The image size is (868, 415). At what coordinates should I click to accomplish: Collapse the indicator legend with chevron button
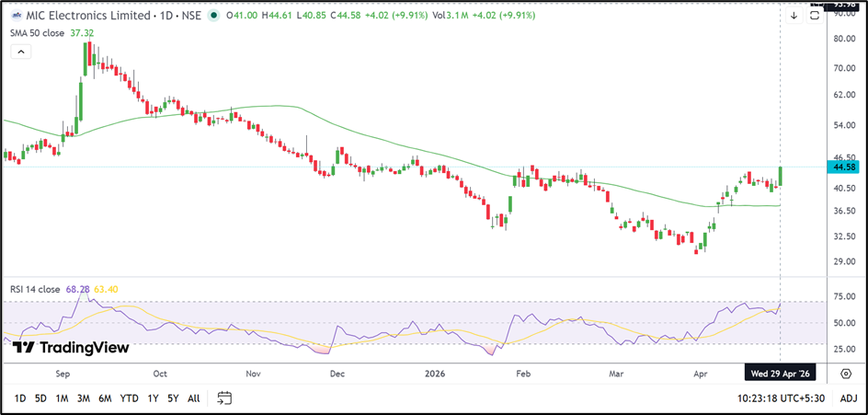coord(19,52)
